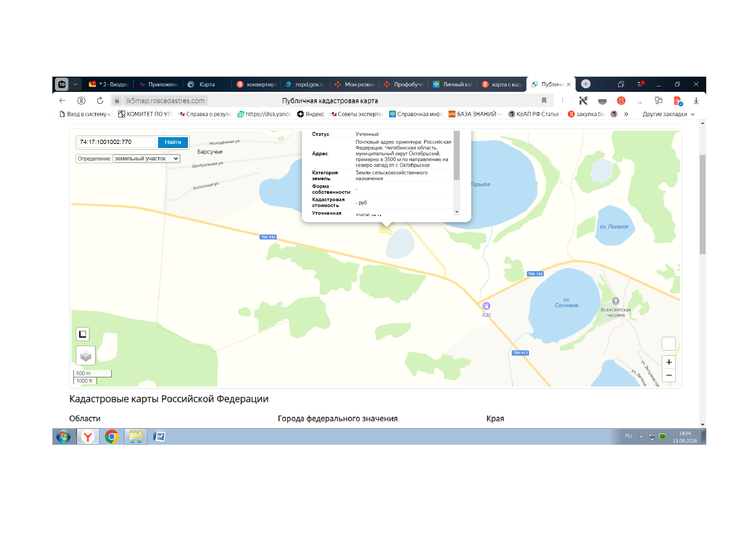Open the tab group dropdown chevron next to the 10
This screenshot has height=535, width=756.
[x=75, y=84]
